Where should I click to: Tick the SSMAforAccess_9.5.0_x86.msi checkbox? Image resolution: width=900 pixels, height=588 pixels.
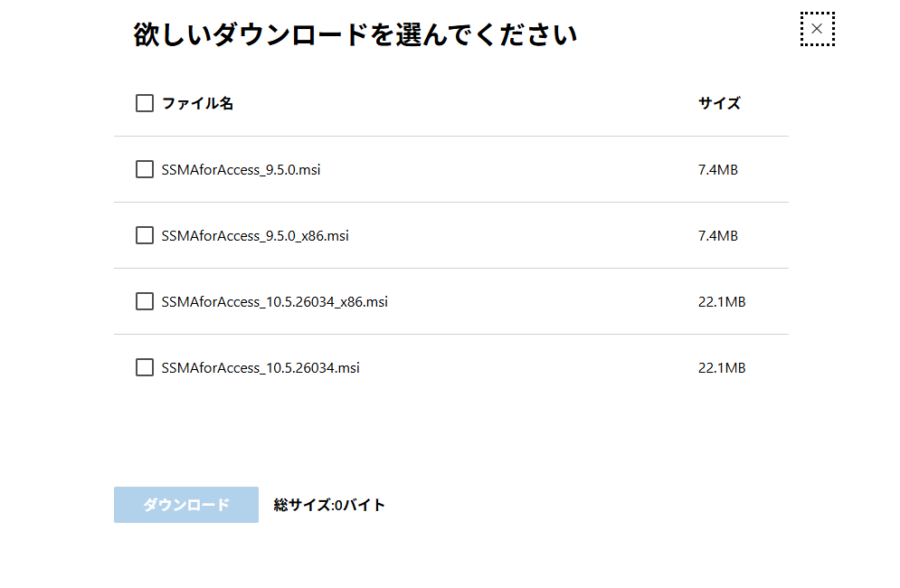(145, 235)
